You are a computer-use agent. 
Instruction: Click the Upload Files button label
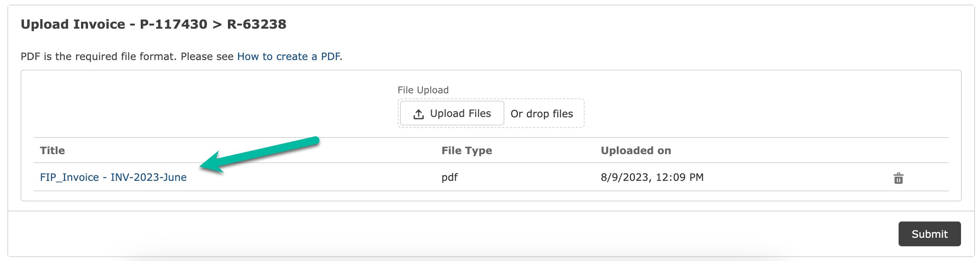click(x=461, y=113)
